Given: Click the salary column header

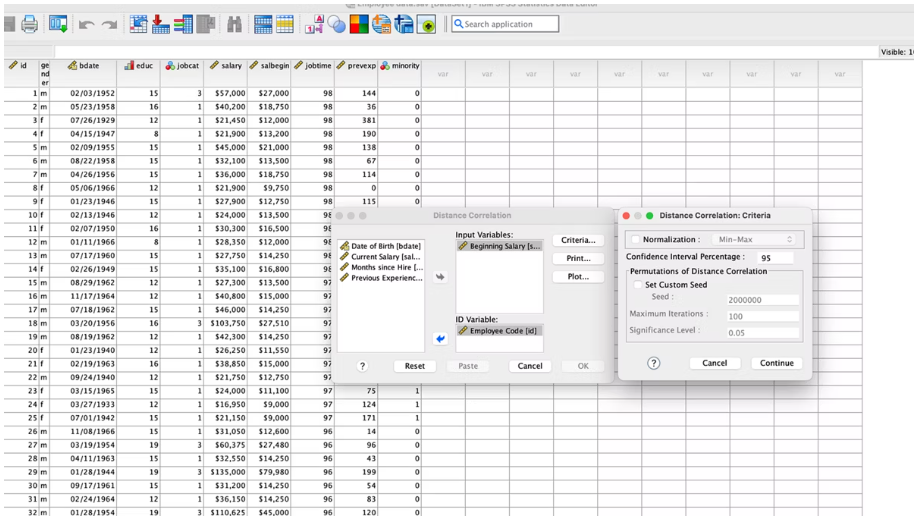Looking at the screenshot, I should (225, 73).
